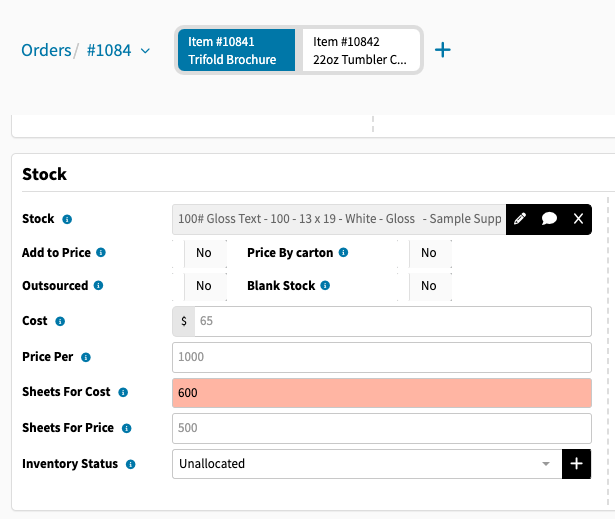Click the pencil edit icon for Stock
The width and height of the screenshot is (615, 519).
(520, 219)
